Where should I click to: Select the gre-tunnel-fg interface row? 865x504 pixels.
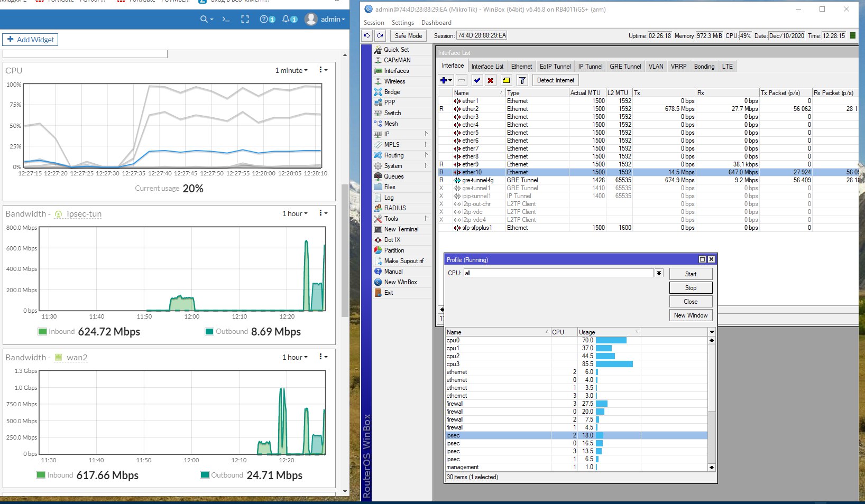[x=648, y=180]
